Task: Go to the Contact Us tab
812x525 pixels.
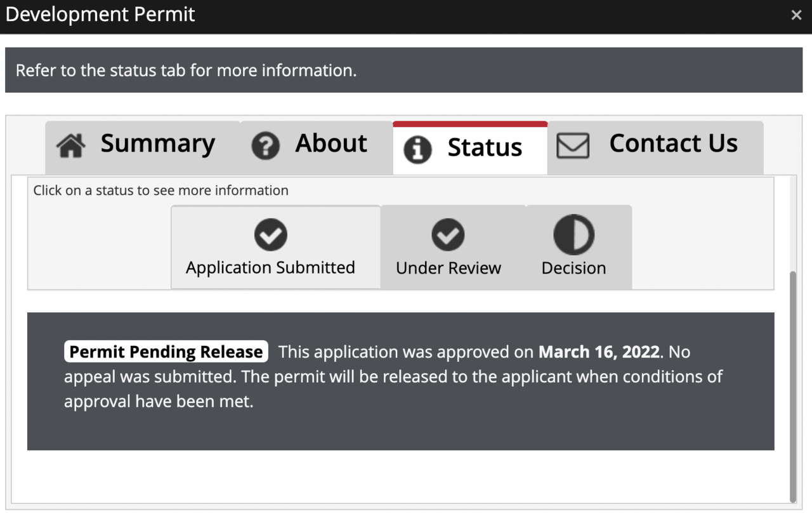Action: coord(673,143)
